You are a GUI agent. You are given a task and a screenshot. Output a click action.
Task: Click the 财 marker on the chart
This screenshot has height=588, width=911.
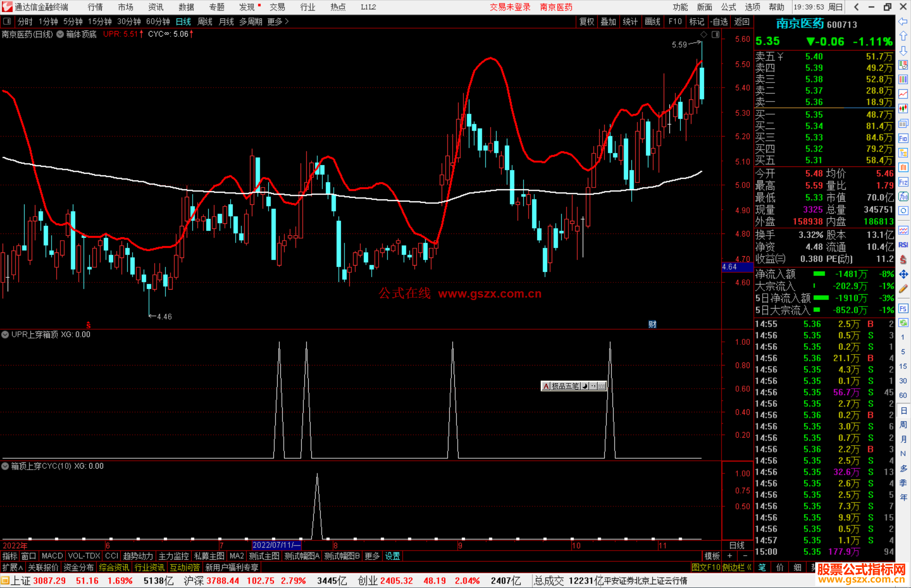(652, 324)
